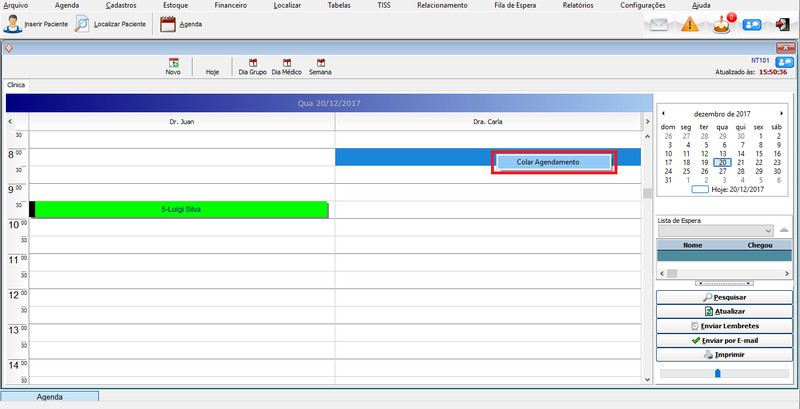Switch to Dia Grupo view
Screen dimensions: 800x409
pyautogui.click(x=251, y=66)
